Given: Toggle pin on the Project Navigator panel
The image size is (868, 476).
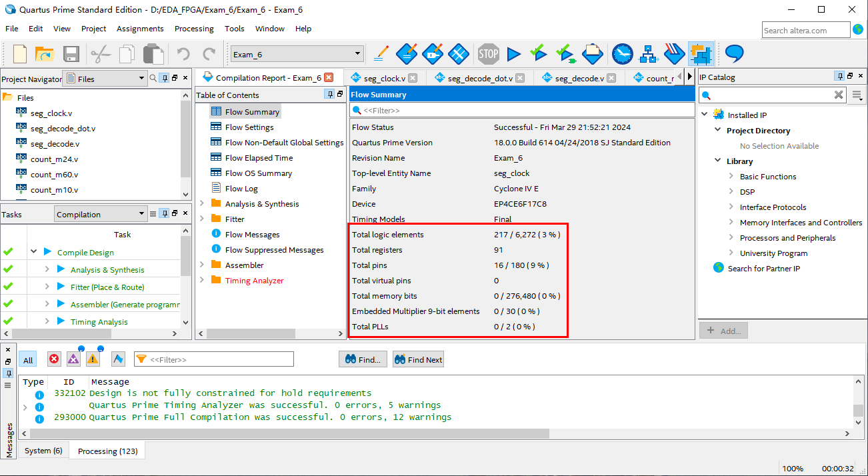Looking at the screenshot, I should [x=164, y=79].
